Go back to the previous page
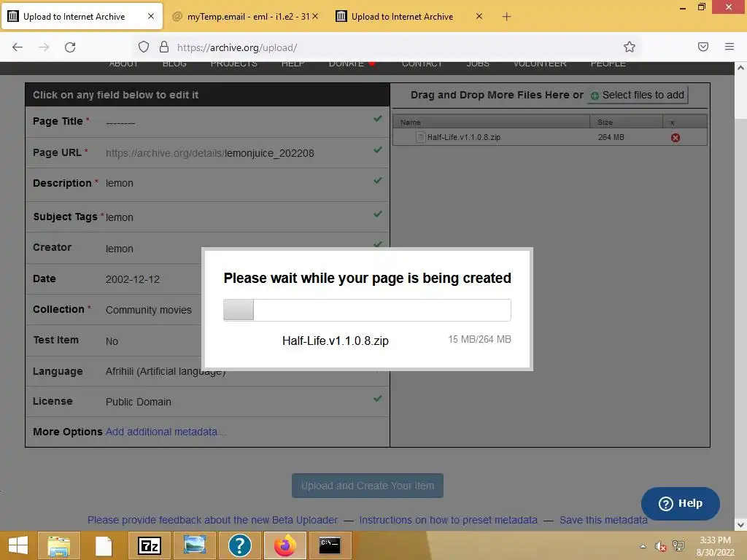The height and width of the screenshot is (560, 747). (x=18, y=47)
